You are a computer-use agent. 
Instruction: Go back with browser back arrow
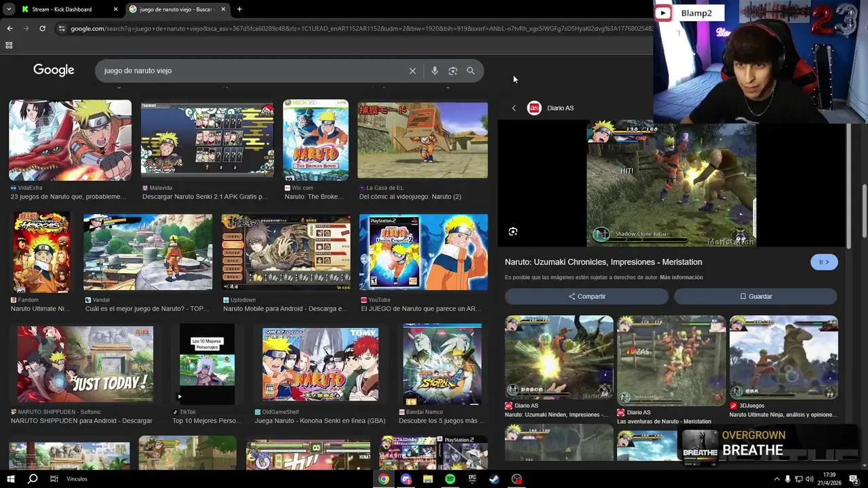[9, 28]
